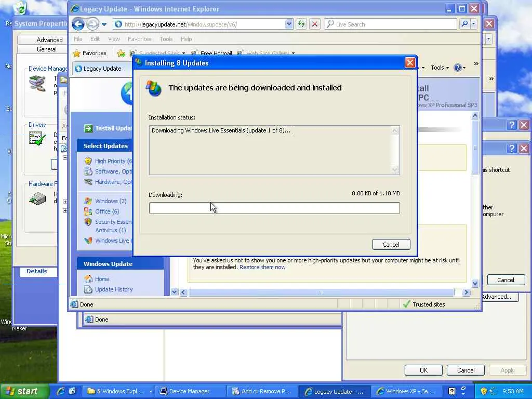The image size is (532, 399).
Task: Select the Windows (2) update category
Action: pos(111,201)
